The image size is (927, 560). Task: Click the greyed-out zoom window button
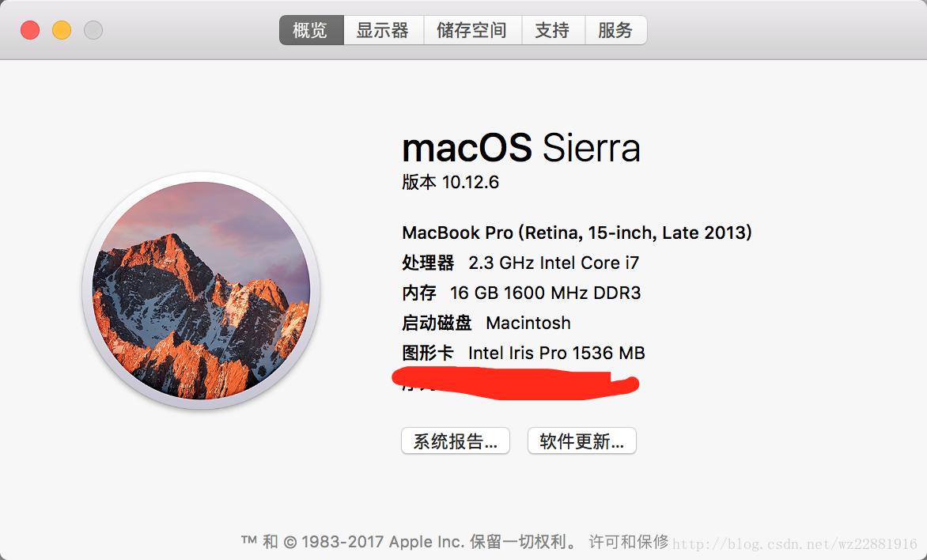pyautogui.click(x=93, y=30)
